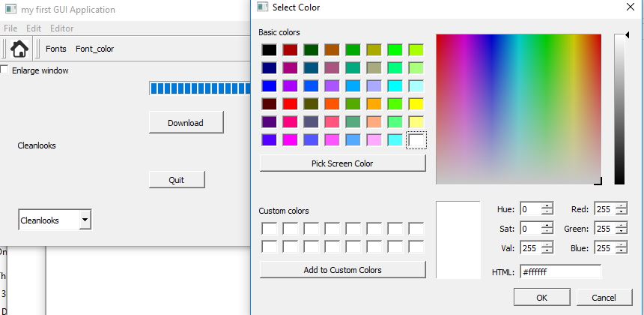Confirm color with OK button
This screenshot has height=315, width=644.
pos(541,297)
